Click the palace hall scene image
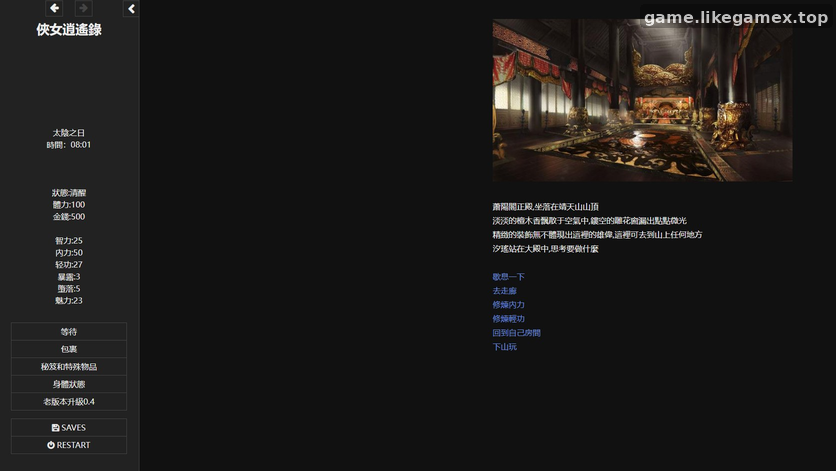Image resolution: width=836 pixels, height=471 pixels. pyautogui.click(x=642, y=100)
